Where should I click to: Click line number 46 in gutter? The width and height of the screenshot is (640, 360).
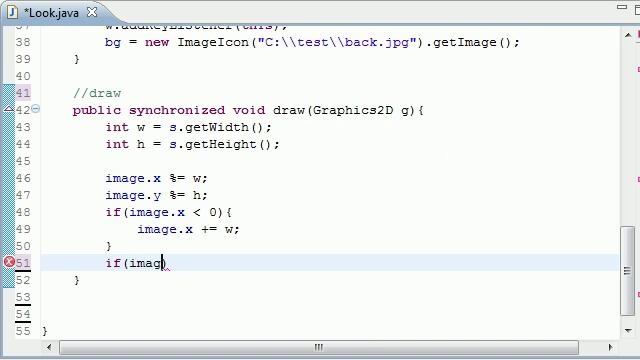(x=23, y=178)
